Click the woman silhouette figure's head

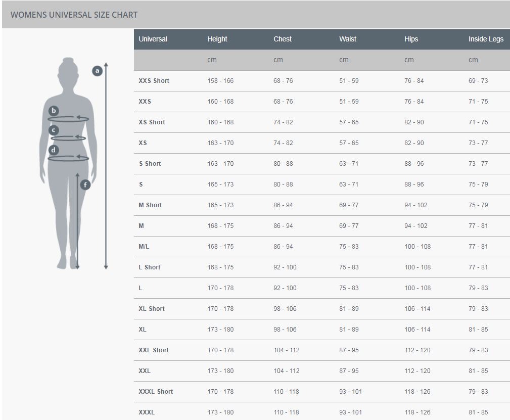68,68
